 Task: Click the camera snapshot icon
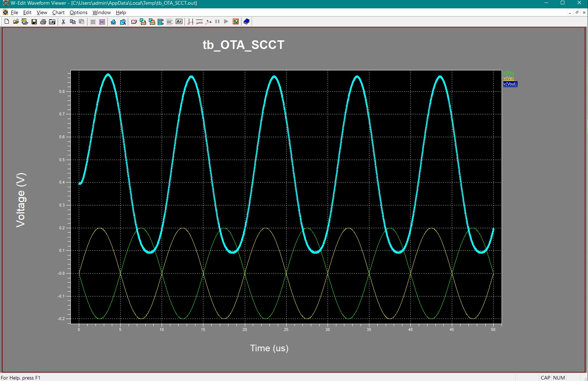[52, 22]
